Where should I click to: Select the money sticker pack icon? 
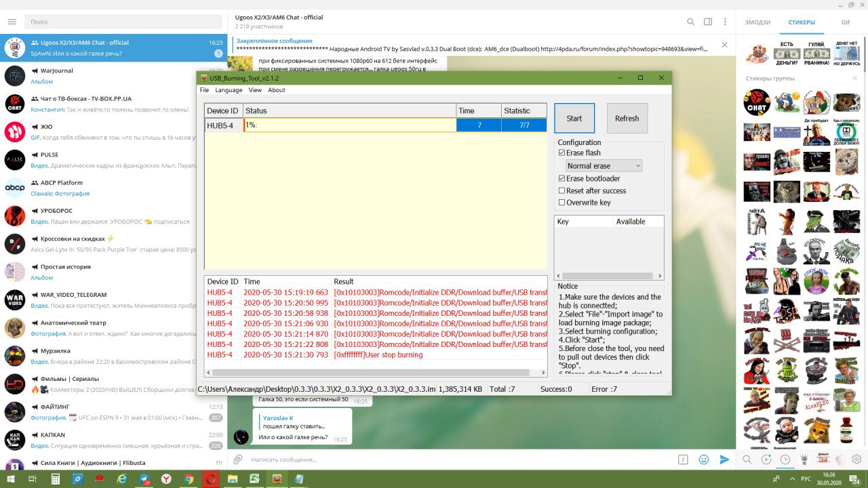823,459
